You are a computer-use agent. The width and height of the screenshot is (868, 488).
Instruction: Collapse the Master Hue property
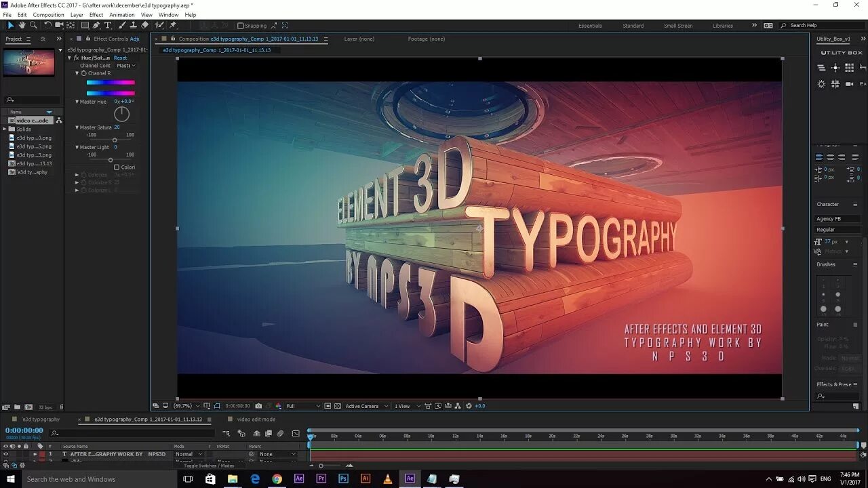tap(77, 102)
